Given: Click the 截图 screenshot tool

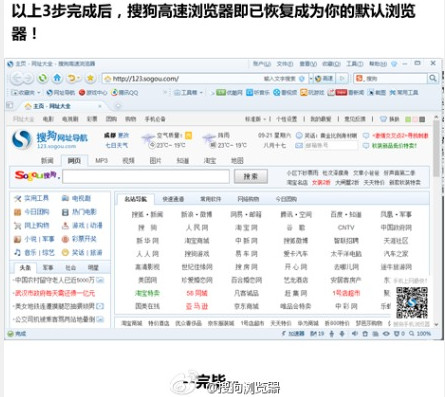Looking at the screenshot, I should 377,93.
